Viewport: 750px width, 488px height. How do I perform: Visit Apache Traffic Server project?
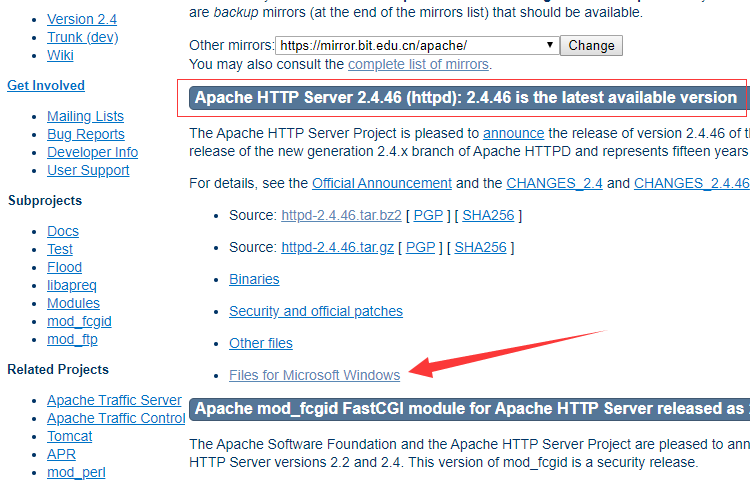114,400
